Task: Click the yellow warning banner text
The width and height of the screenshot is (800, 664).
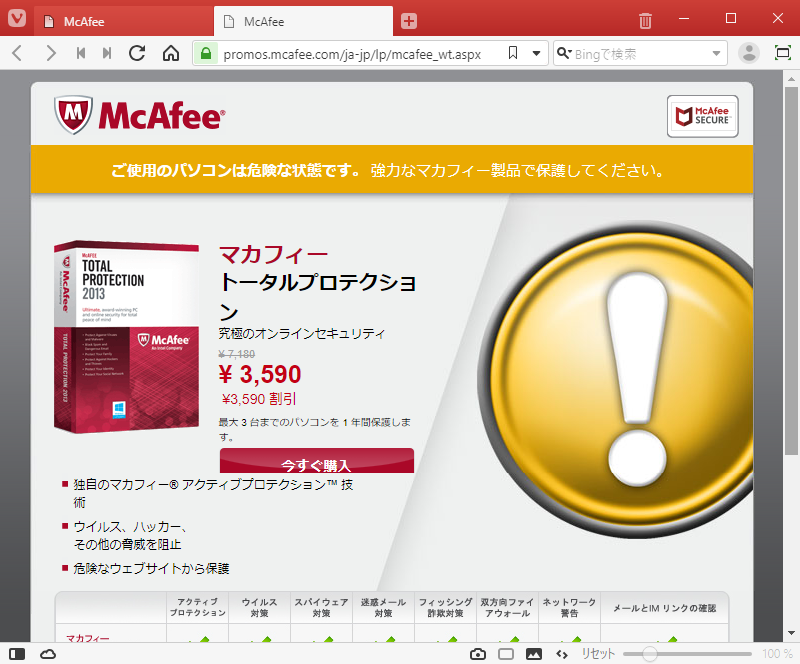Action: (x=388, y=170)
